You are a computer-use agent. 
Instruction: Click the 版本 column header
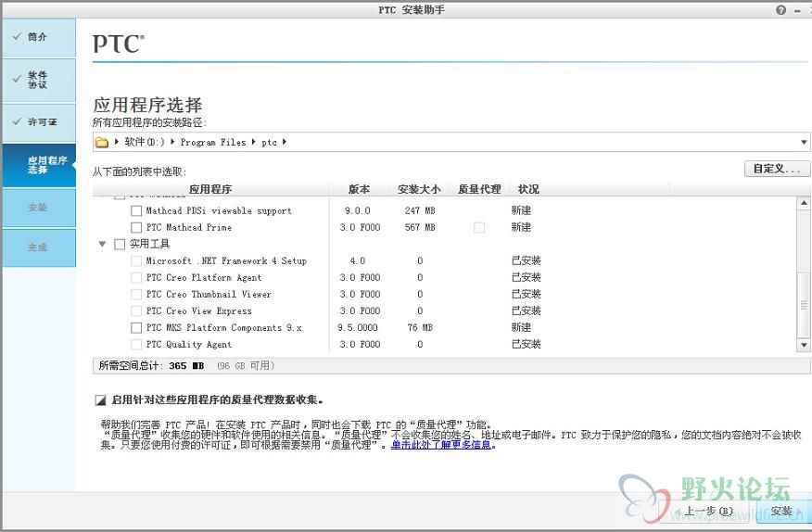[x=359, y=189]
